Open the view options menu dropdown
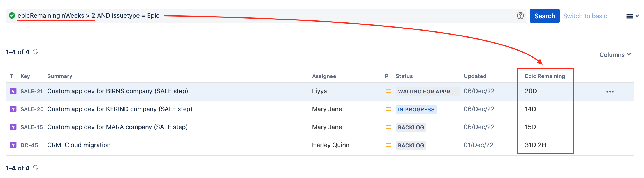The height and width of the screenshot is (178, 644). 633,16
